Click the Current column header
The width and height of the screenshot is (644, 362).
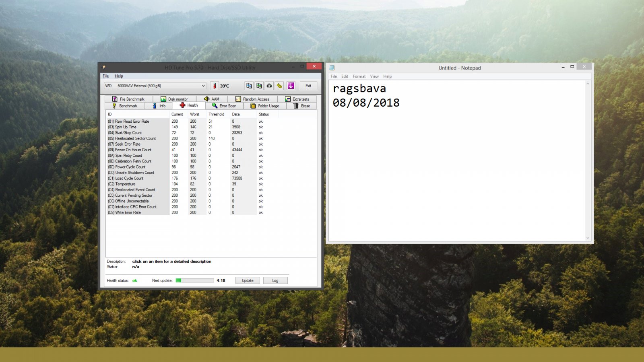[x=179, y=114]
